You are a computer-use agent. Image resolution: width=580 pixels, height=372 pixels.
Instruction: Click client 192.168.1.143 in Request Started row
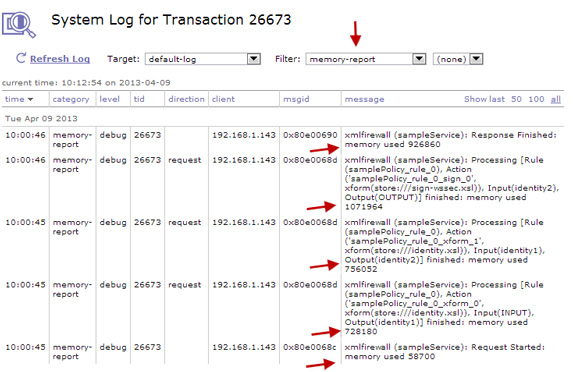244,347
